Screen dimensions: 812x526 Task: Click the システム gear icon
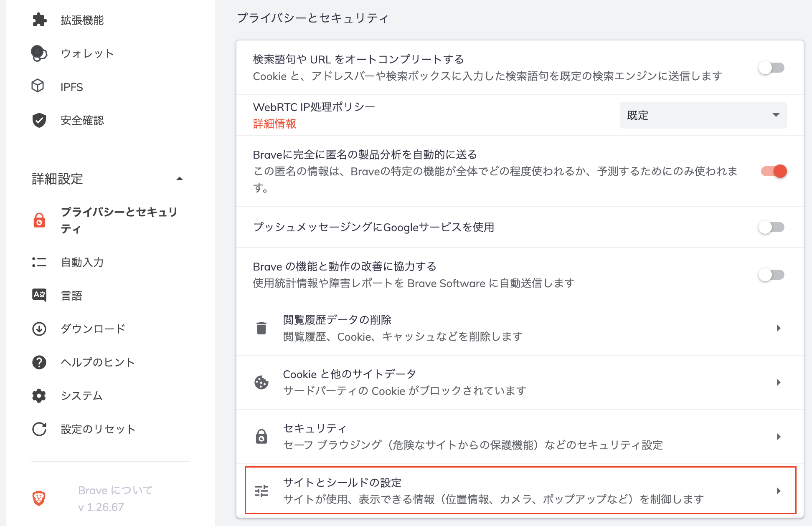(39, 396)
